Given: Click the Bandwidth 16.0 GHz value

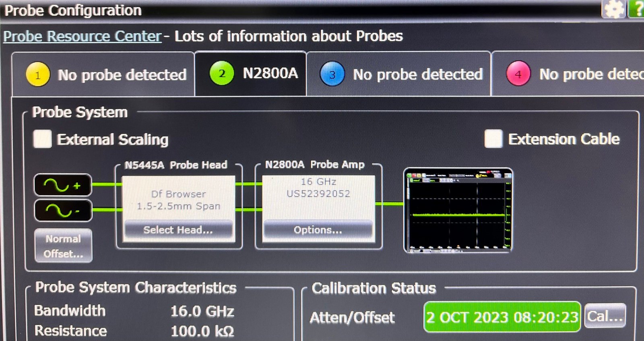Looking at the screenshot, I should click(x=202, y=311).
